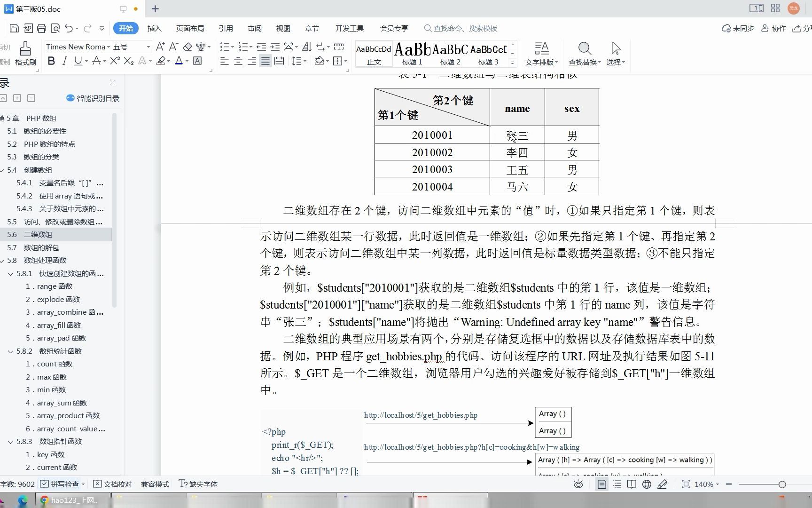Expand the styles gallery more arrow
Viewport: 812px width, 508px height.
(513, 62)
